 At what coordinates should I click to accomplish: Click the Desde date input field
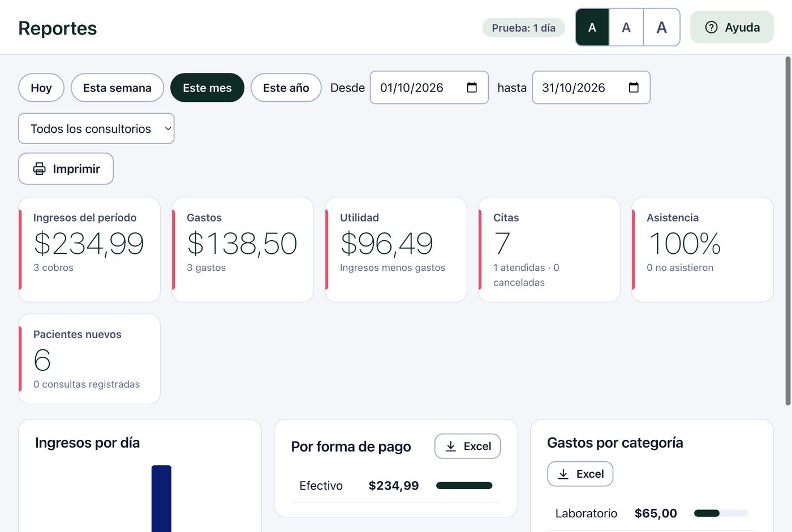[429, 88]
